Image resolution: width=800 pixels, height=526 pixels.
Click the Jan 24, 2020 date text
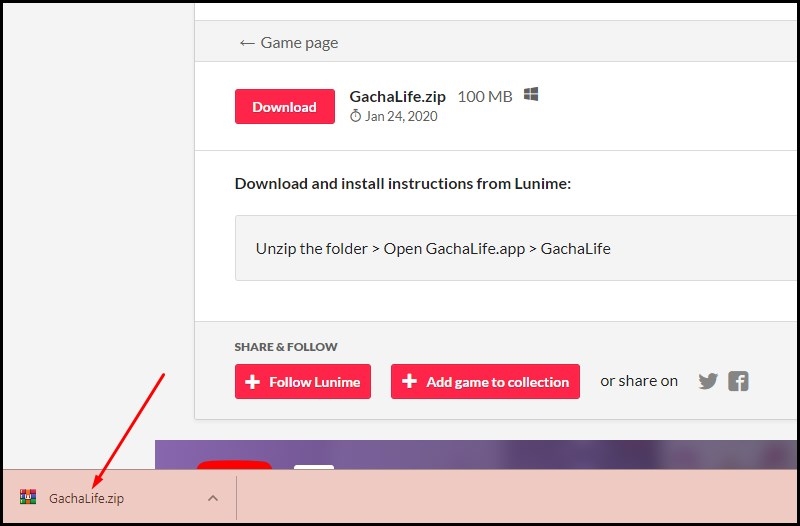coord(401,116)
